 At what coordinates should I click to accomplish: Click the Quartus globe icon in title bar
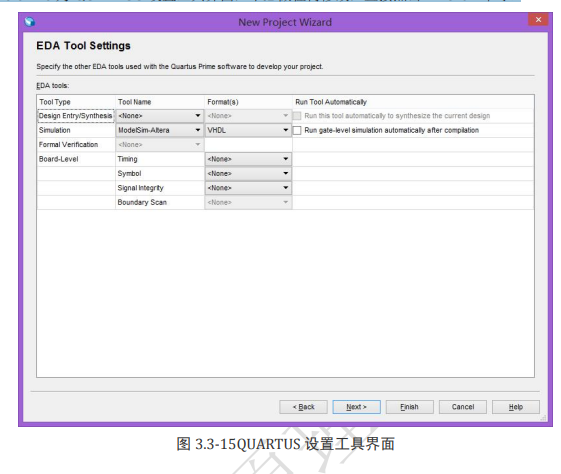tap(29, 22)
